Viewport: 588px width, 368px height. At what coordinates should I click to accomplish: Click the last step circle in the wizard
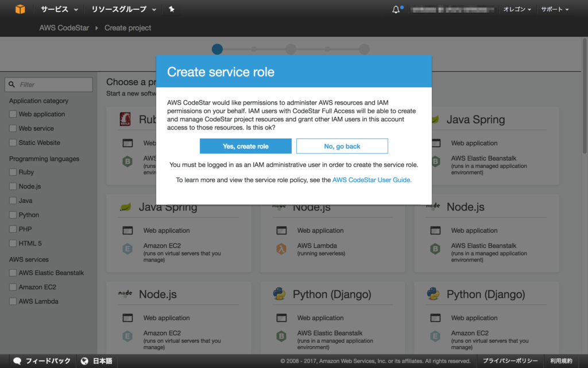364,49
